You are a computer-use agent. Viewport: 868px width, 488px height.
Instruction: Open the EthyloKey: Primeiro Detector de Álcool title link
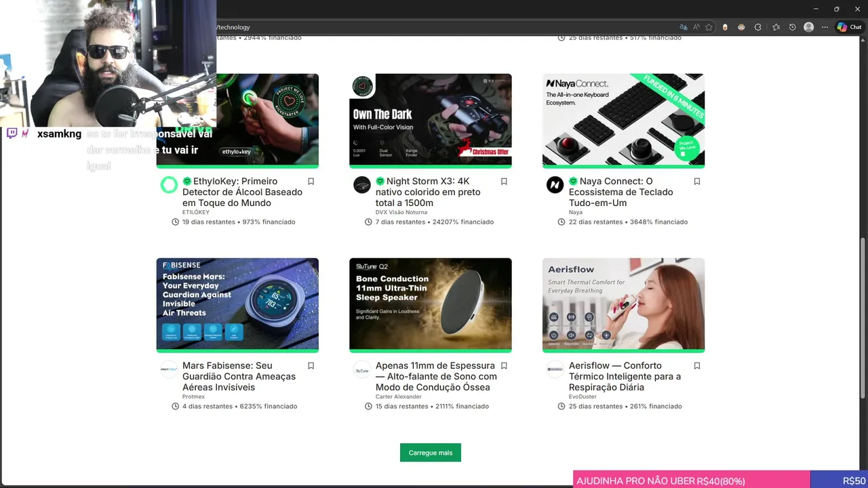pyautogui.click(x=242, y=192)
